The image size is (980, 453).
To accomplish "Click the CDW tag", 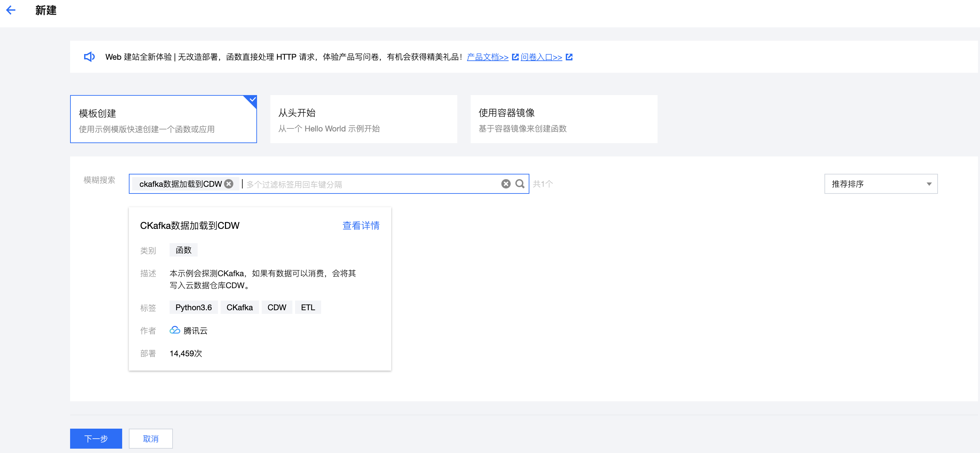I will (x=277, y=307).
